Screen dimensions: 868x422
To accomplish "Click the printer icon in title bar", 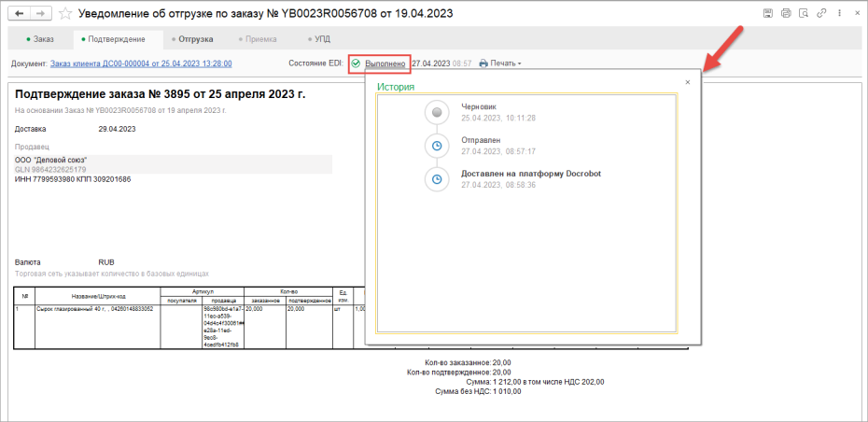I will coord(786,13).
